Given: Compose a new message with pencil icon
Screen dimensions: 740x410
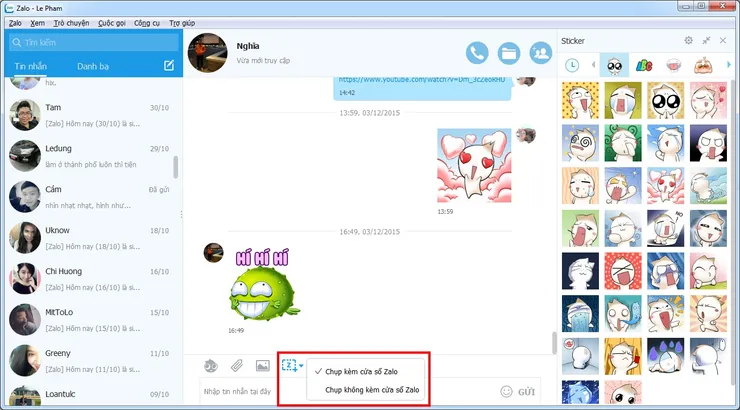Looking at the screenshot, I should [168, 66].
